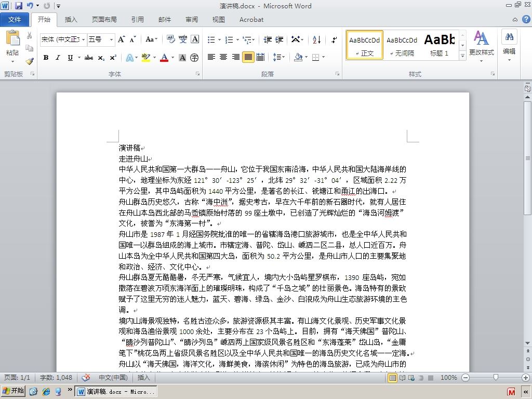Image resolution: width=532 pixels, height=399 pixels.
Task: Toggle Underline formatting
Action: (x=70, y=58)
